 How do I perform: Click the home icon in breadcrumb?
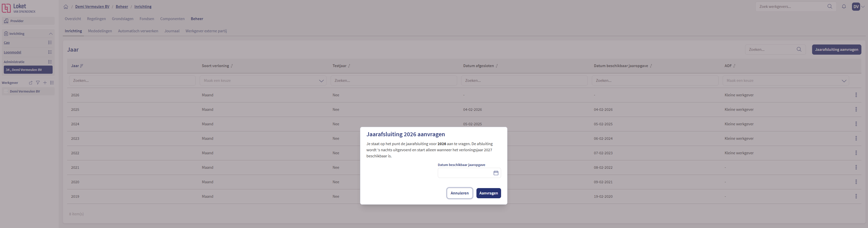pos(66,7)
